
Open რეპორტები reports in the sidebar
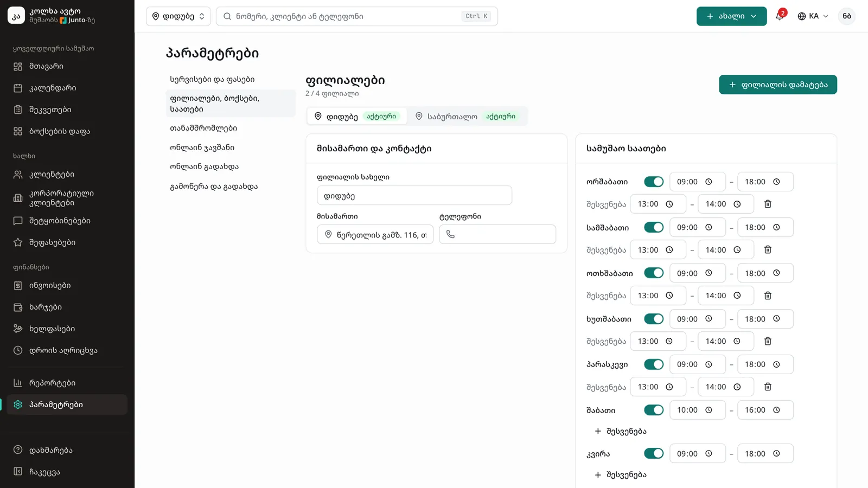[x=67, y=383]
